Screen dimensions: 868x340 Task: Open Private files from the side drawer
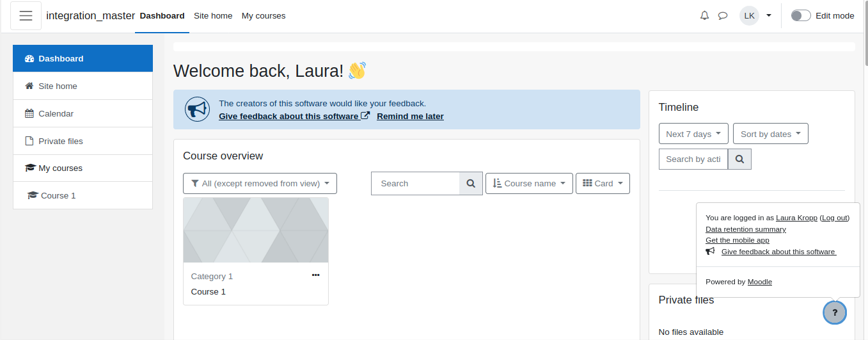(83, 141)
